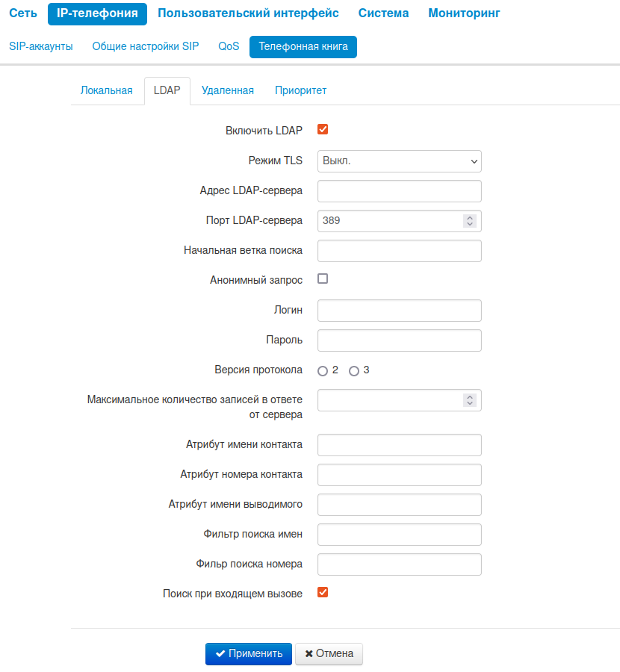
Task: Switch to the Локальная tab
Action: pyautogui.click(x=106, y=90)
